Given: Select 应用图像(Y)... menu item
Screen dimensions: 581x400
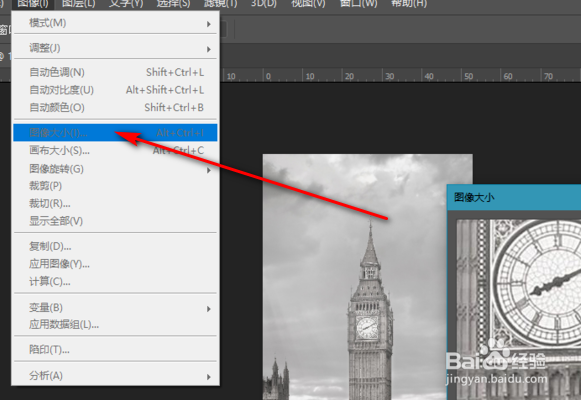Looking at the screenshot, I should pyautogui.click(x=115, y=264).
